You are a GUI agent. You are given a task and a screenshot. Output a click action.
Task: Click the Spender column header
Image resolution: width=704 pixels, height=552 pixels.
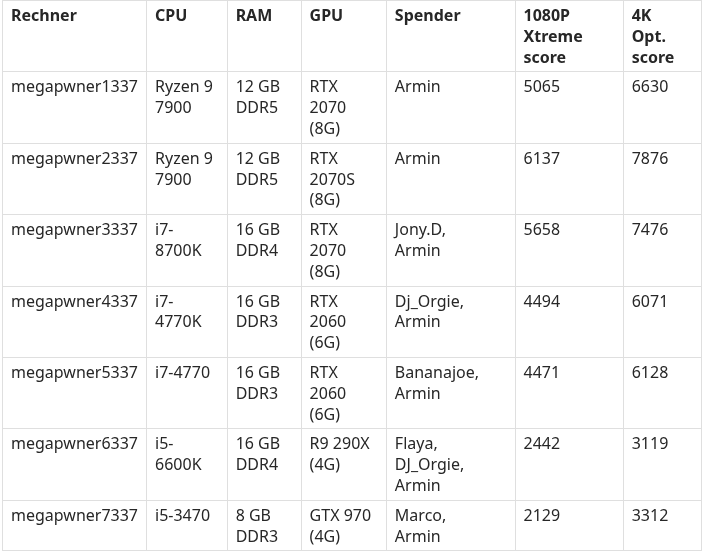click(427, 16)
